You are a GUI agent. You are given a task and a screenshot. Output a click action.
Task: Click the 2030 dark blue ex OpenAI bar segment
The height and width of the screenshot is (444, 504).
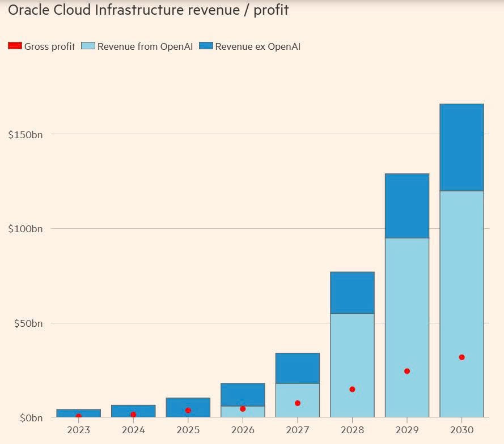pyautogui.click(x=461, y=147)
